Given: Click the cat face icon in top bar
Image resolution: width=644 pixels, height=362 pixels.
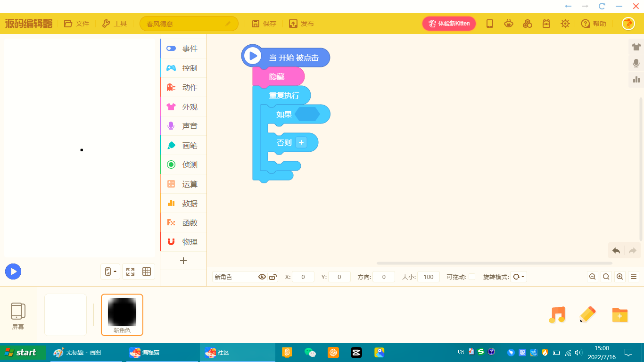Looking at the screenshot, I should (x=509, y=24).
